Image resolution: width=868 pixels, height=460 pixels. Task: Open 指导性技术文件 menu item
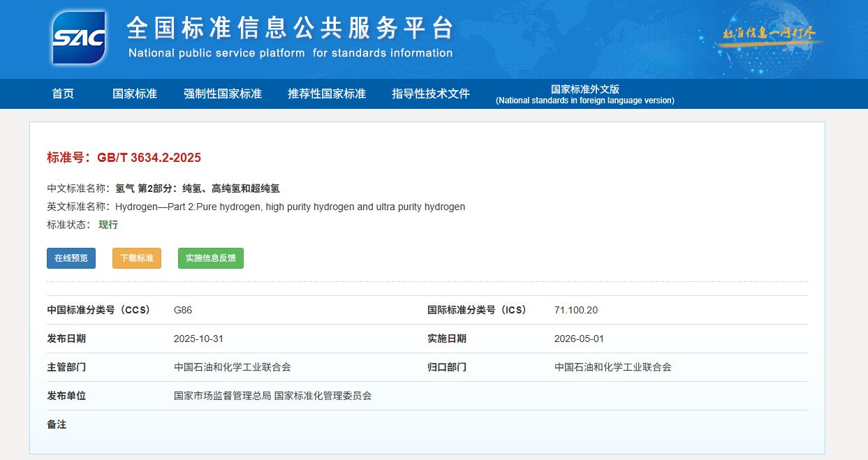[x=431, y=94]
